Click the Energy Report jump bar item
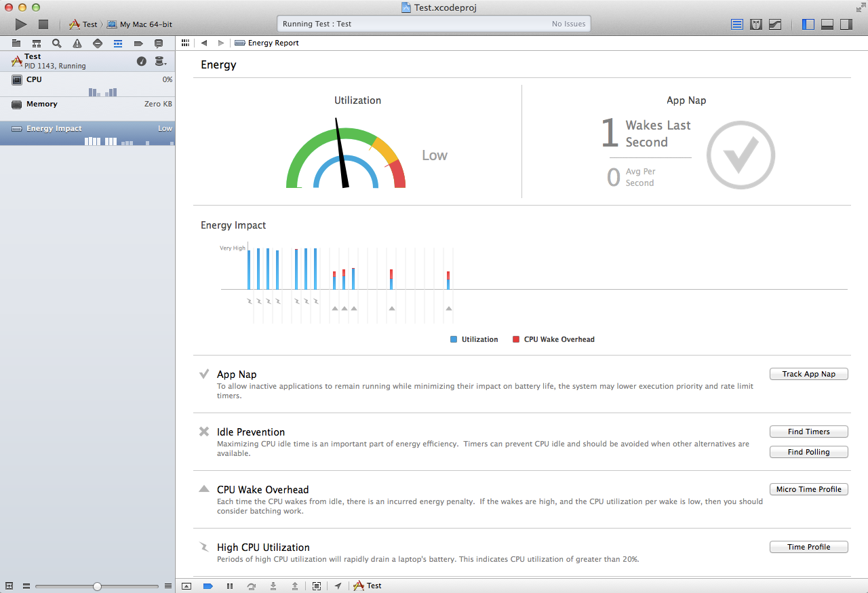This screenshot has width=868, height=593. pos(267,43)
